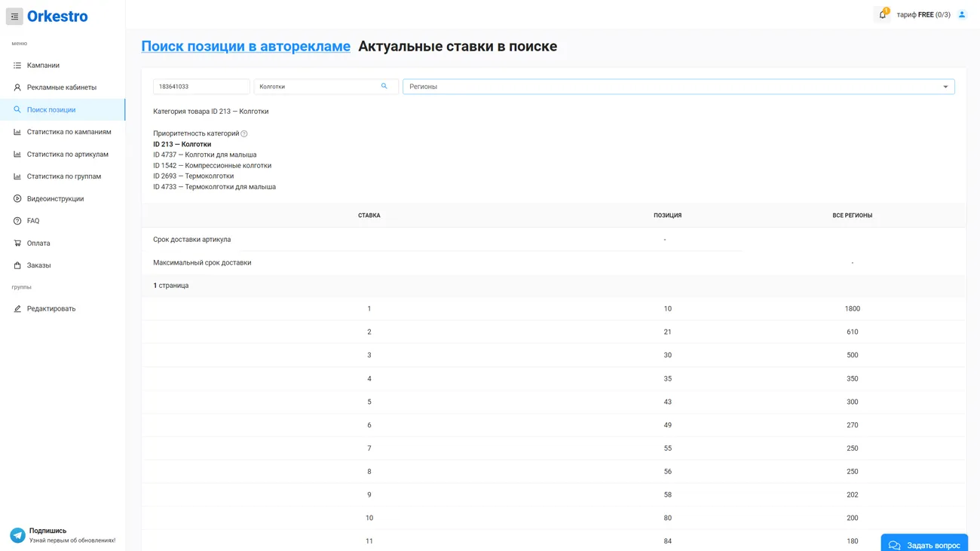Click the Orkestro logo
The width and height of the screenshot is (980, 551).
57,17
